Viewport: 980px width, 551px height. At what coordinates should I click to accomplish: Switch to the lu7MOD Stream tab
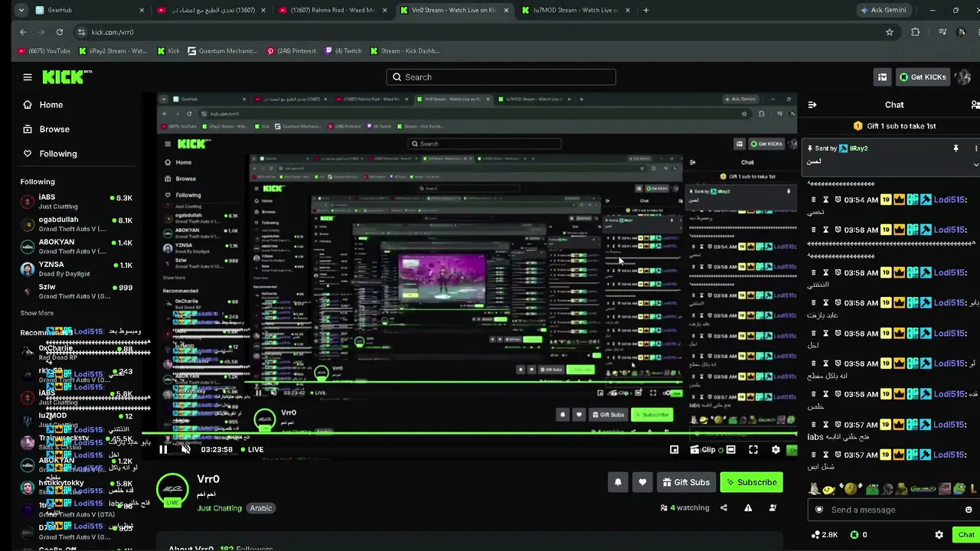coord(576,11)
